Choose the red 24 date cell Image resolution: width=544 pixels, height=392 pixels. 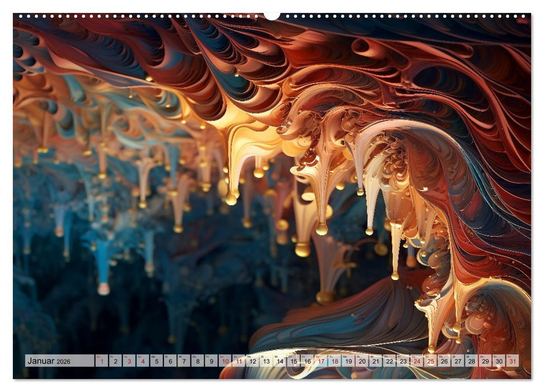tap(417, 361)
